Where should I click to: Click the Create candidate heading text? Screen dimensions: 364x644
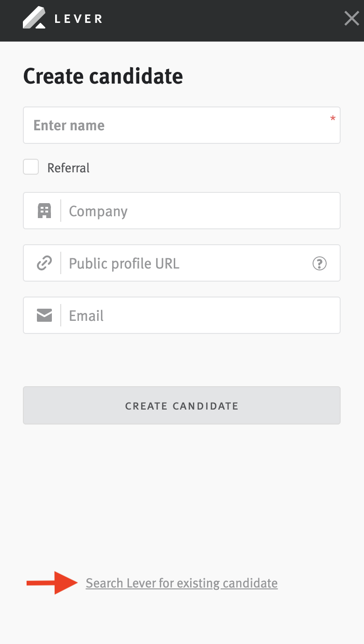pos(103,76)
